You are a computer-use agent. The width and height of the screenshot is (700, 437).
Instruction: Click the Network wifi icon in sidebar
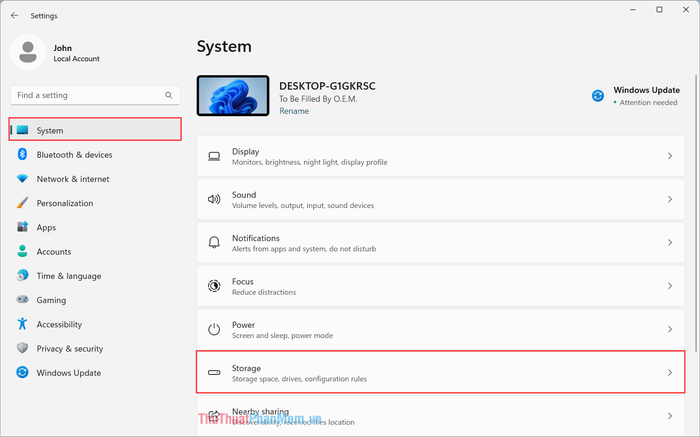(x=22, y=179)
